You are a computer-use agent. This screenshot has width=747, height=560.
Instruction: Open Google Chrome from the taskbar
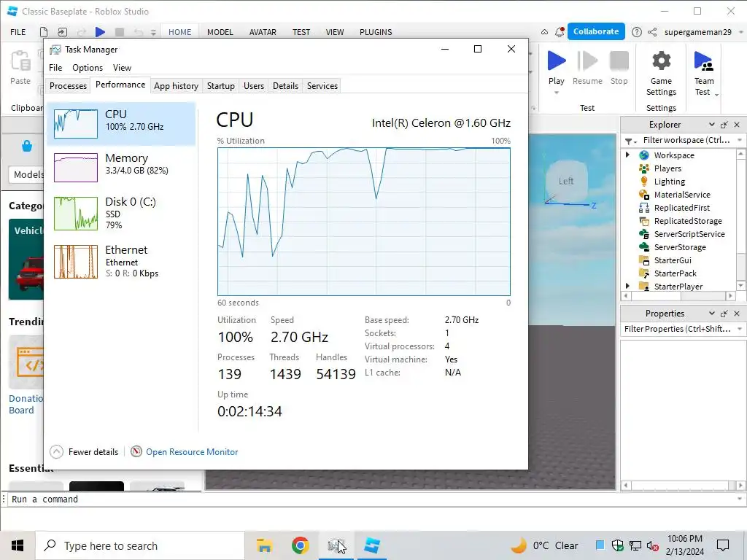[x=300, y=545]
